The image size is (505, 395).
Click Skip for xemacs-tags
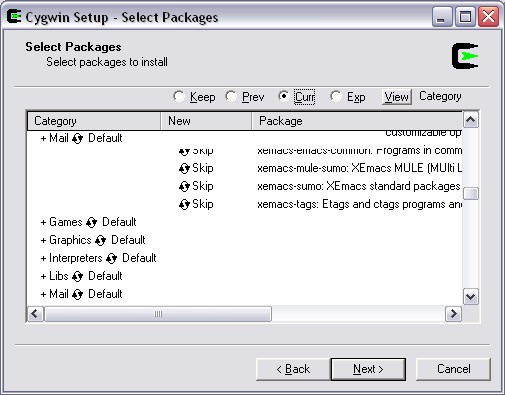(203, 204)
